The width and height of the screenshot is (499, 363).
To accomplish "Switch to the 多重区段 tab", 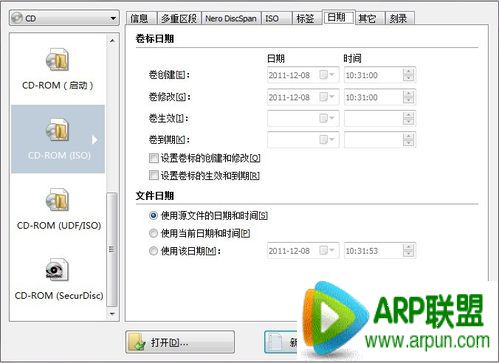I will coord(179,19).
